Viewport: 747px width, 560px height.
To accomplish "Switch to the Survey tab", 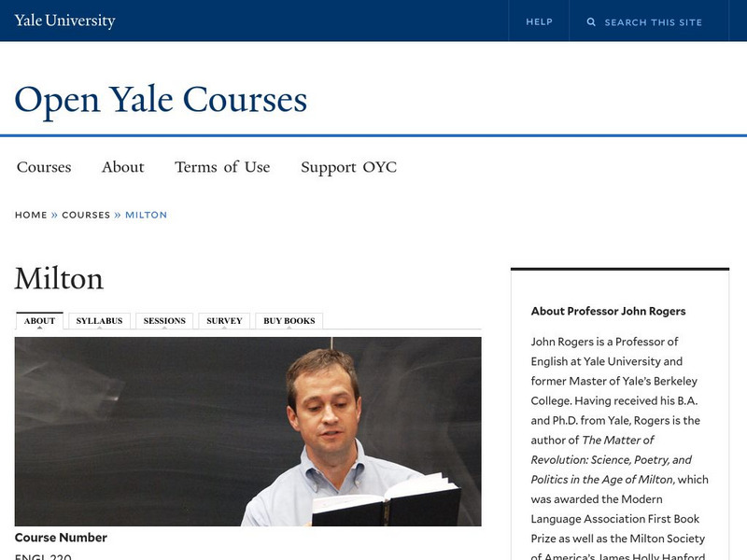I will coord(224,321).
